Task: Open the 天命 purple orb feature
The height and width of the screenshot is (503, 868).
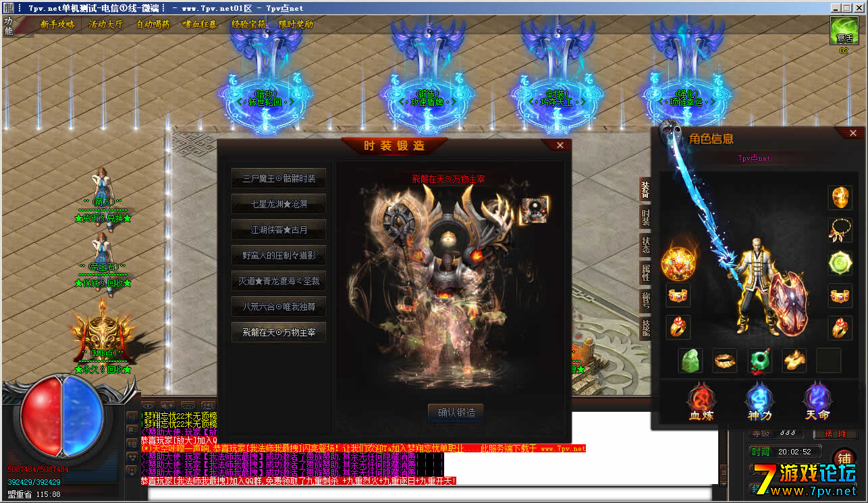Action: tap(816, 401)
